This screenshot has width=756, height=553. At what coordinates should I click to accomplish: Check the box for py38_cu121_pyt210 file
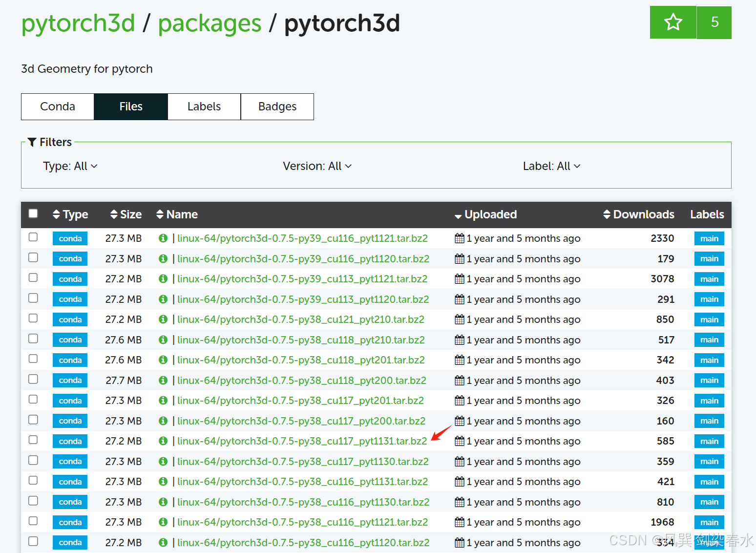point(33,318)
